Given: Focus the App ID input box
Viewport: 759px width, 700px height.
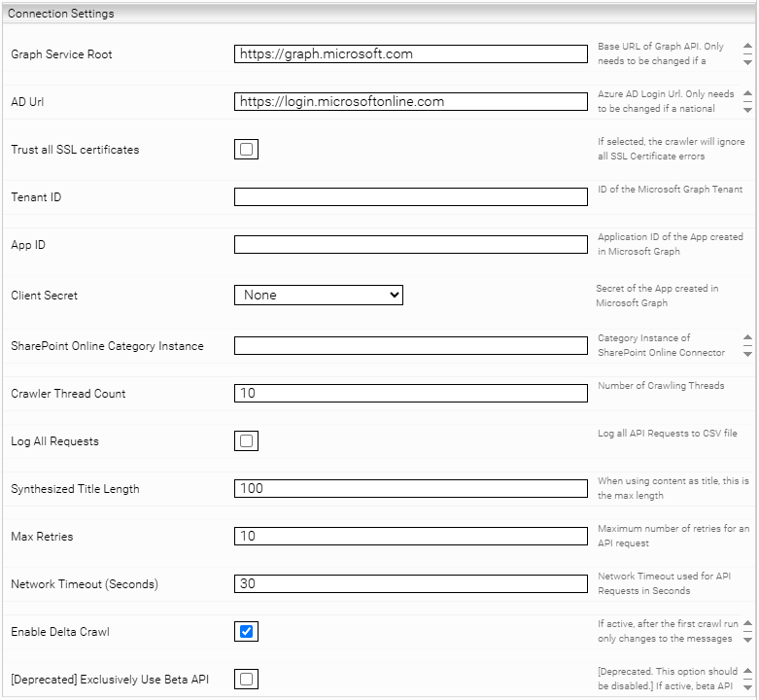Looking at the screenshot, I should [x=410, y=245].
